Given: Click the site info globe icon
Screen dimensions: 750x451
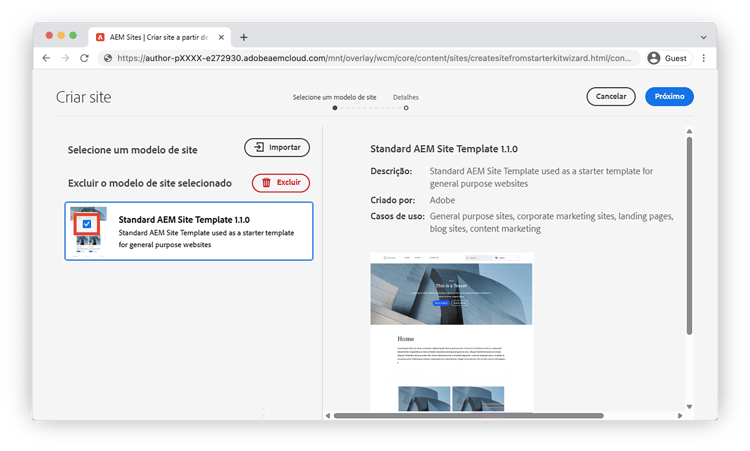Looking at the screenshot, I should (108, 58).
